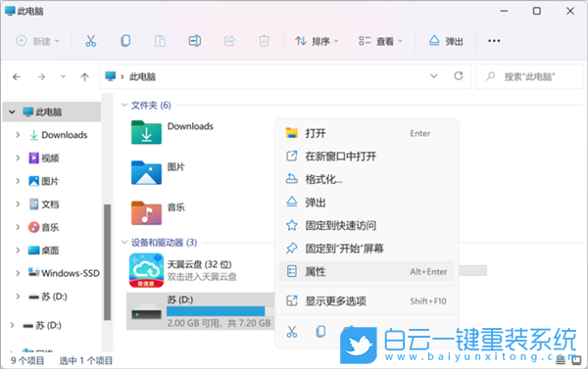The height and width of the screenshot is (369, 588).
Task: Go forward with the forward arrow
Action: pos(41,76)
